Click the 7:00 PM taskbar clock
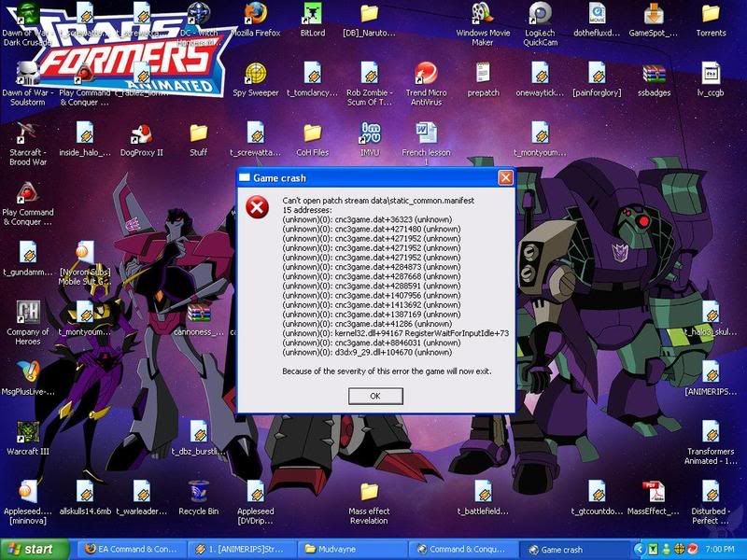 pos(720,550)
